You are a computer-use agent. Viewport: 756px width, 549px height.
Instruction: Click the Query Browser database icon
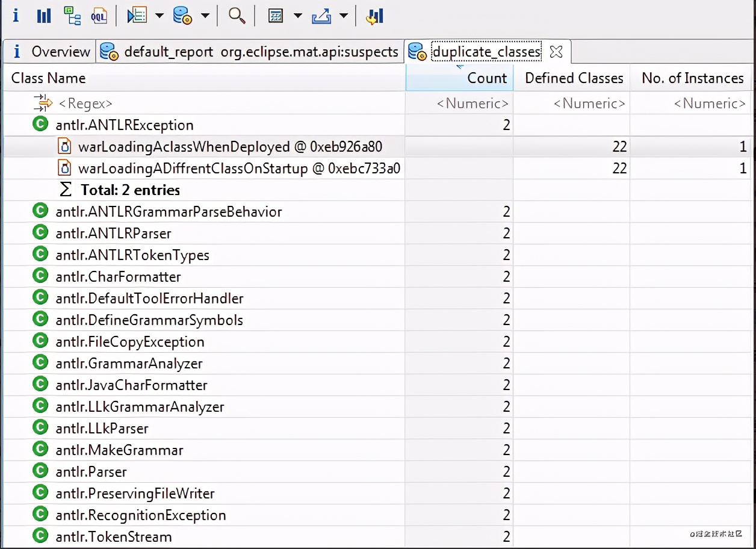tap(182, 16)
